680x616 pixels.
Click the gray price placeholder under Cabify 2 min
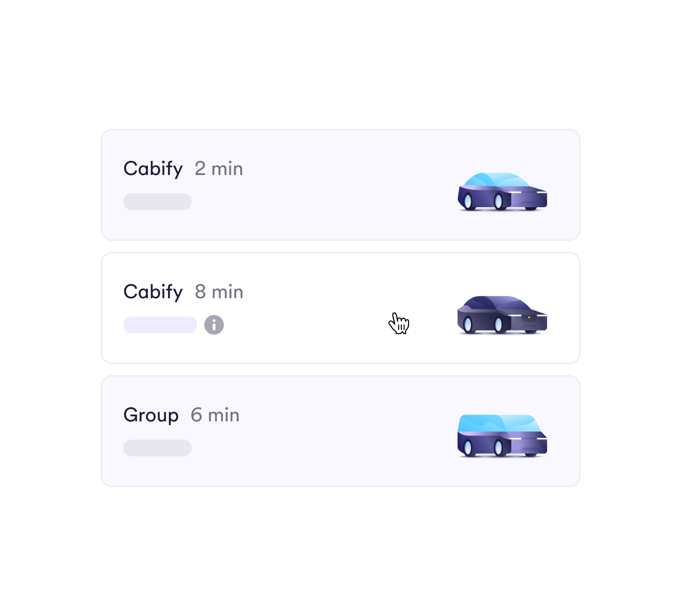(157, 202)
